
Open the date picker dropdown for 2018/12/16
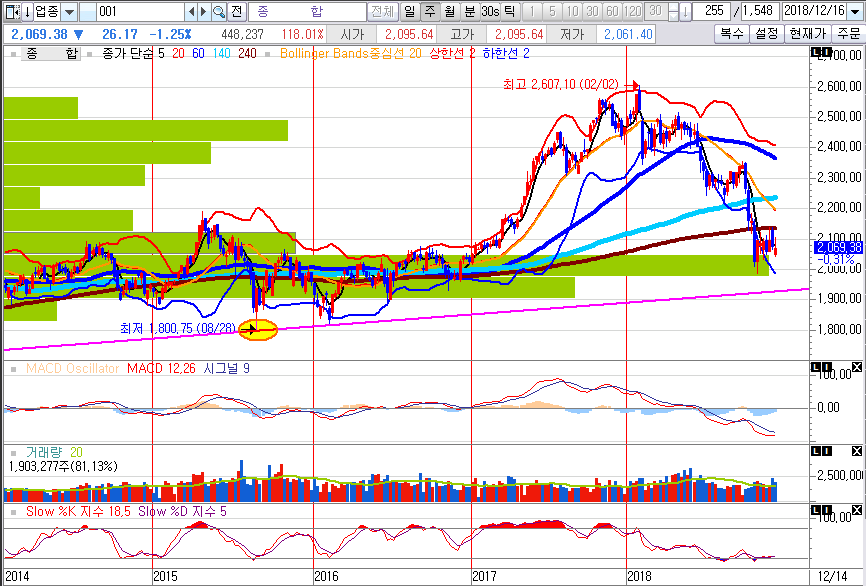[855, 12]
